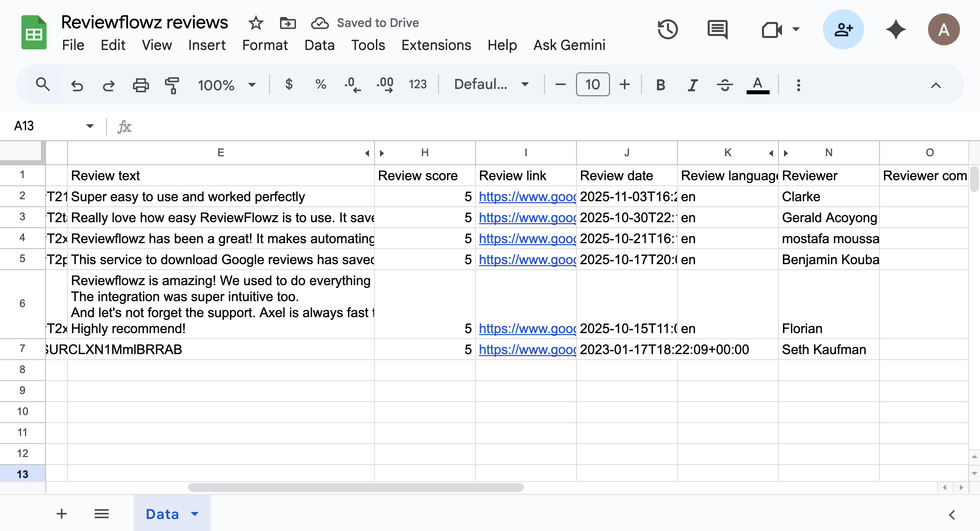
Task: Click the paint format roller icon
Action: coord(172,85)
